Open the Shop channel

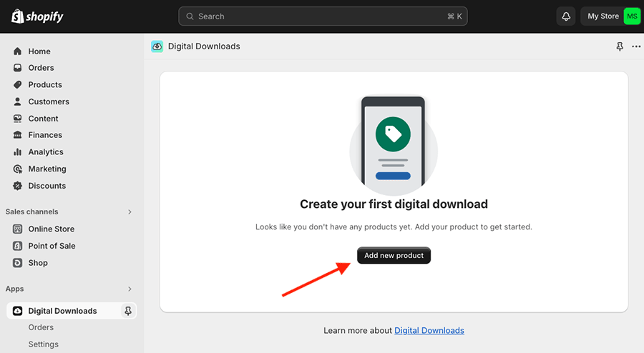click(38, 263)
